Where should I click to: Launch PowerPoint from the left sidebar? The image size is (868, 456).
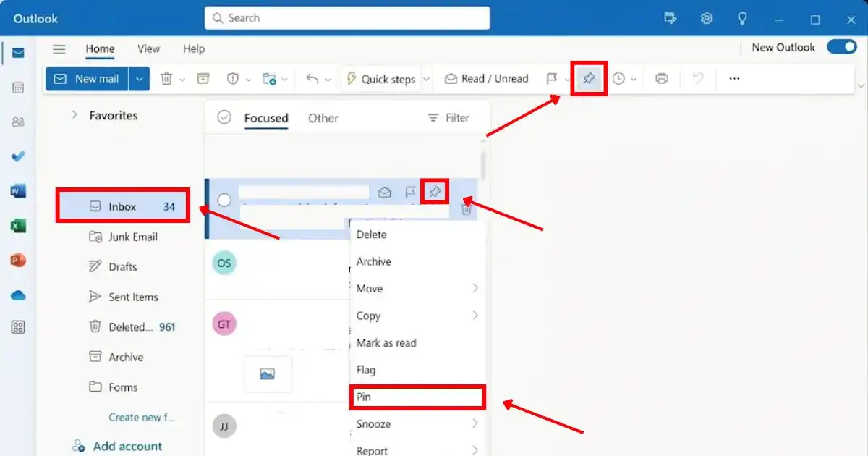(x=18, y=261)
